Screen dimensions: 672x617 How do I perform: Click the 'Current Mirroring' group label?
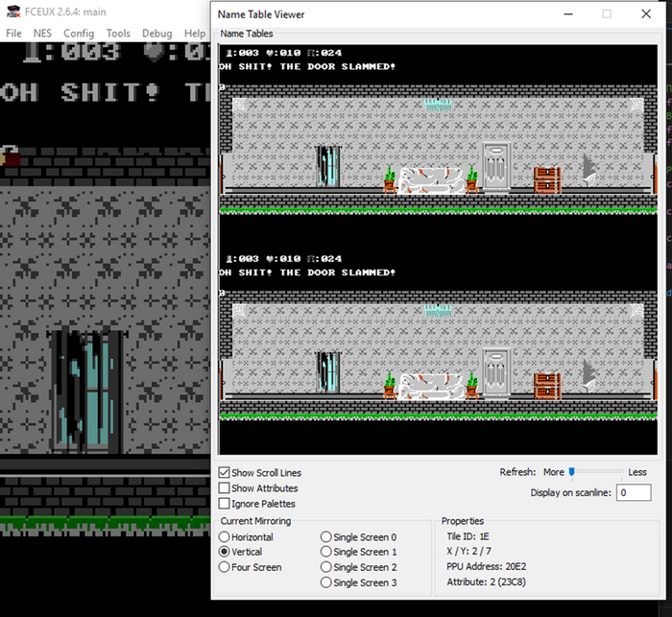pos(256,521)
